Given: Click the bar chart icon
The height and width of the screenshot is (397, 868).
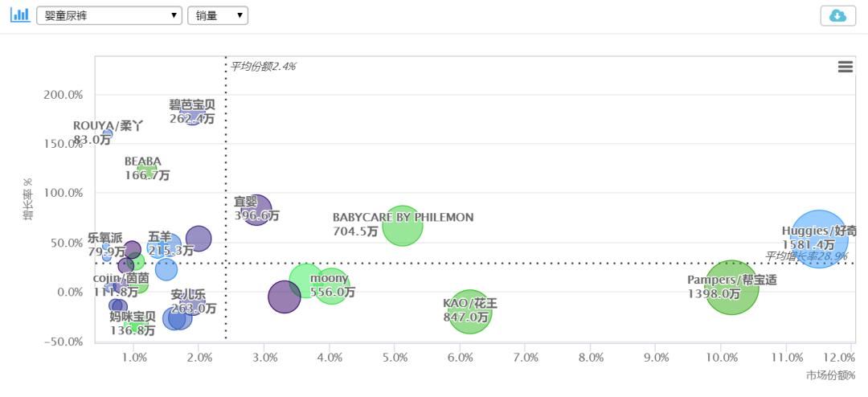Looking at the screenshot, I should pos(19,15).
